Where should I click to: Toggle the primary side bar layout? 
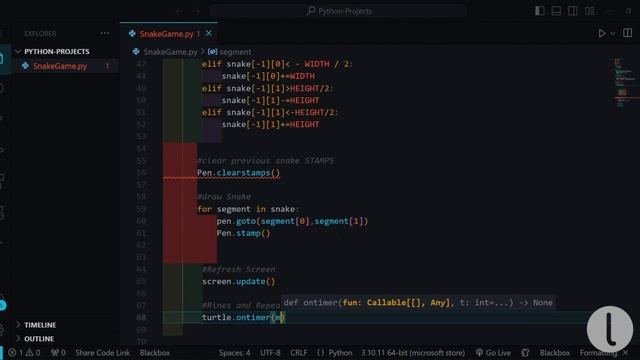coord(540,11)
